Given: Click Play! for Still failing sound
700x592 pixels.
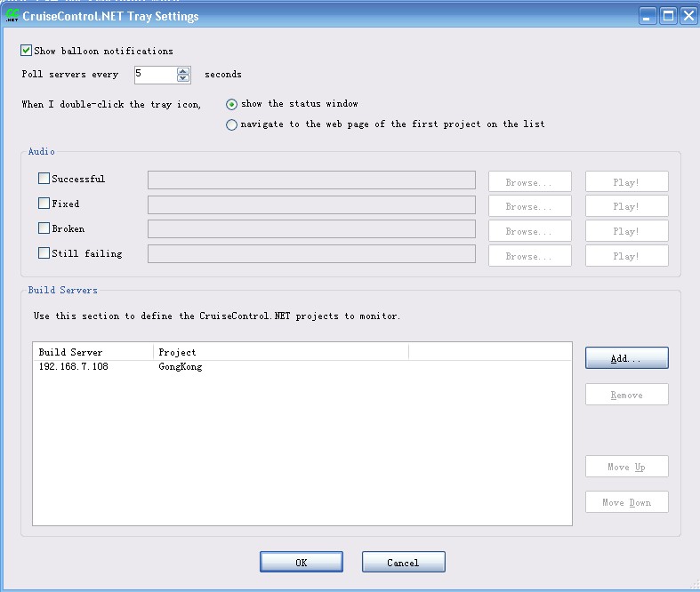Looking at the screenshot, I should [627, 256].
